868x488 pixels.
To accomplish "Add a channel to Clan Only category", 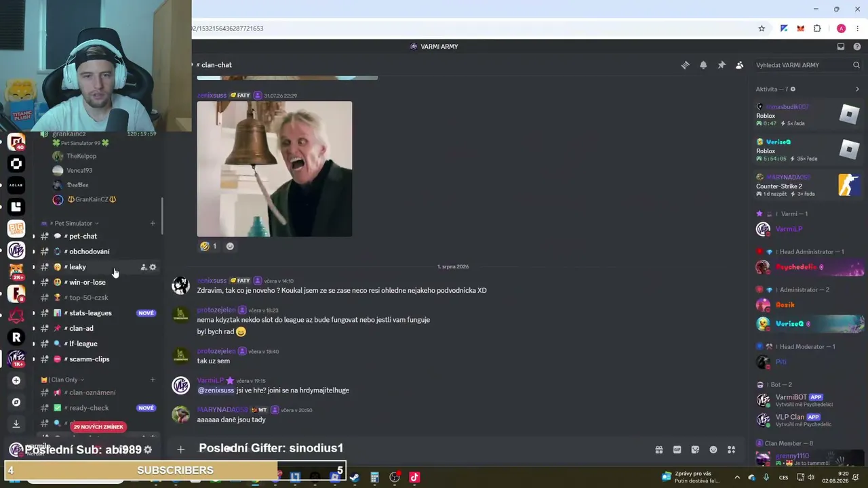I will pos(153,380).
